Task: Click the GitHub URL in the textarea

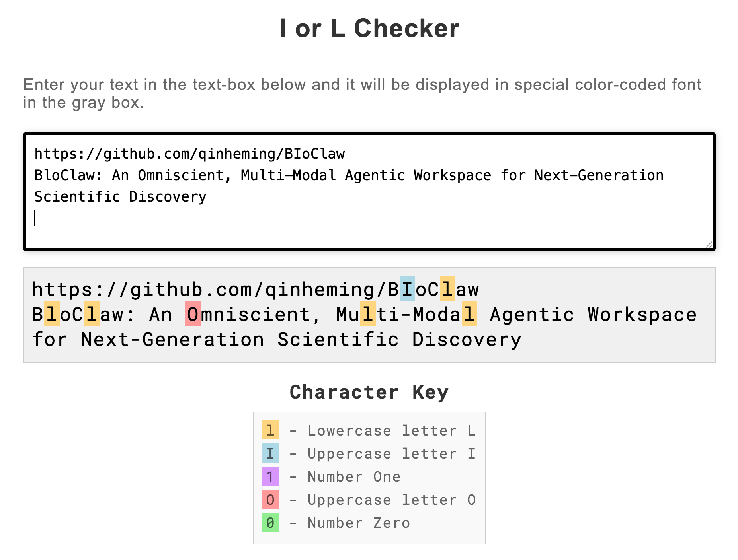Action: (189, 154)
